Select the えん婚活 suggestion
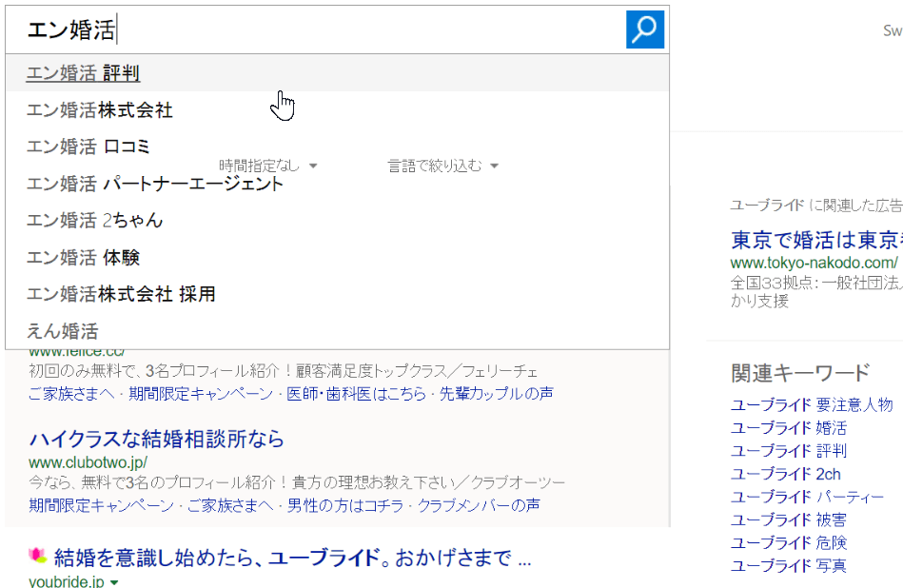Image resolution: width=903 pixels, height=588 pixels. click(x=63, y=331)
